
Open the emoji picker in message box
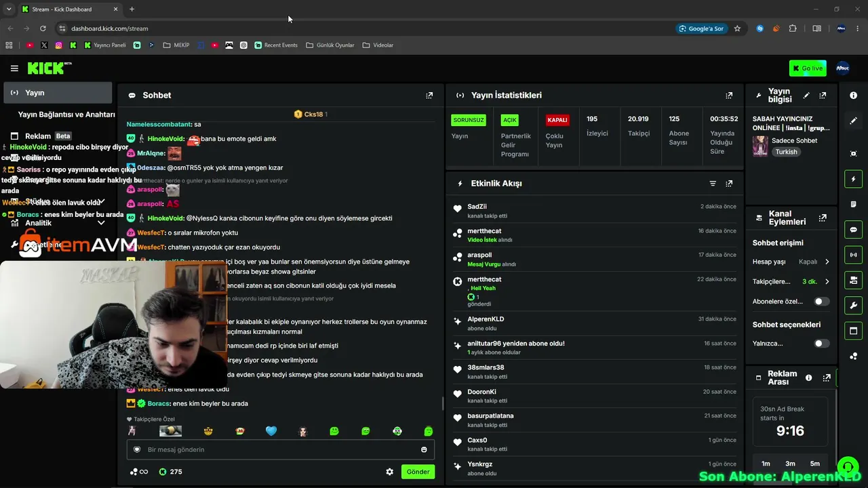coord(424,449)
